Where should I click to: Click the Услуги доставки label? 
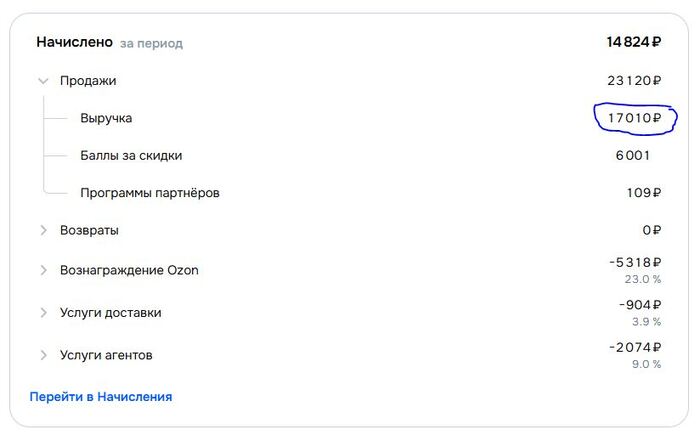point(110,313)
